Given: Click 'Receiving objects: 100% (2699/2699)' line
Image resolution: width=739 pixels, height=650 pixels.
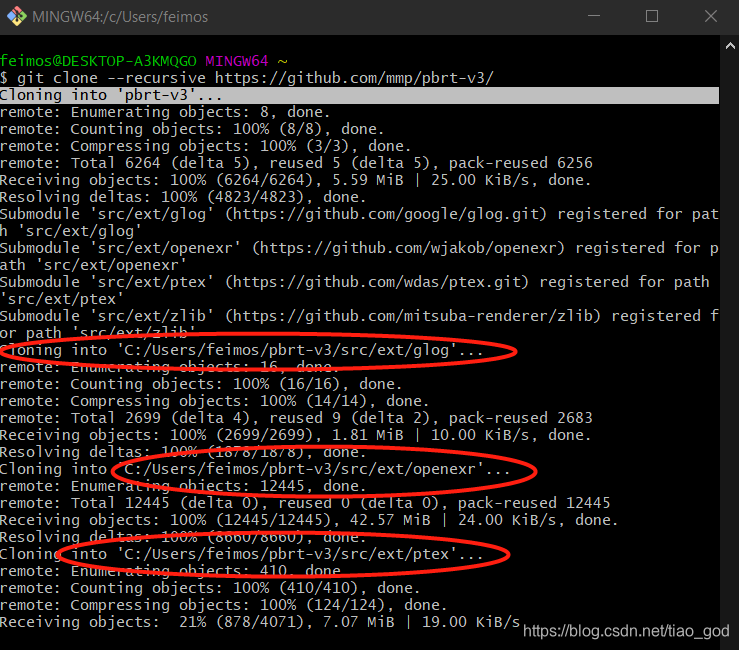Looking at the screenshot, I should (x=296, y=435).
